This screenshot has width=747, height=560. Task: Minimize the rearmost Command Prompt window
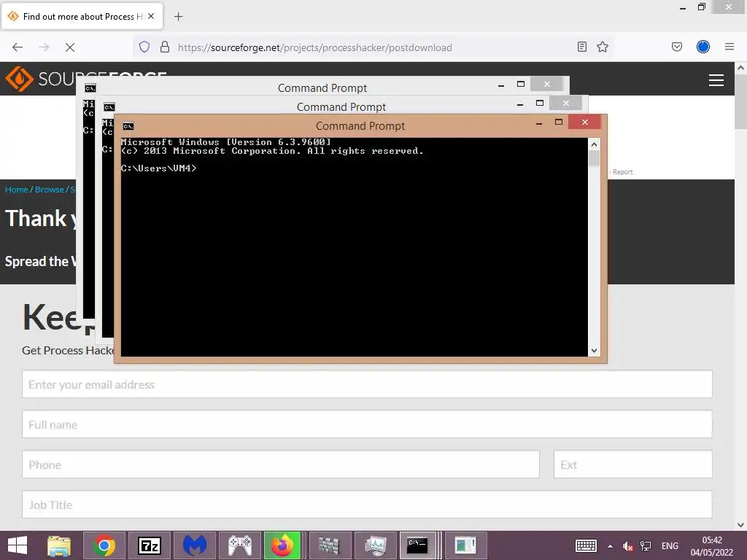pyautogui.click(x=500, y=85)
